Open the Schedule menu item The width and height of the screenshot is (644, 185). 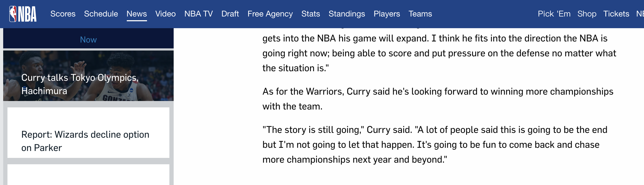tap(101, 14)
